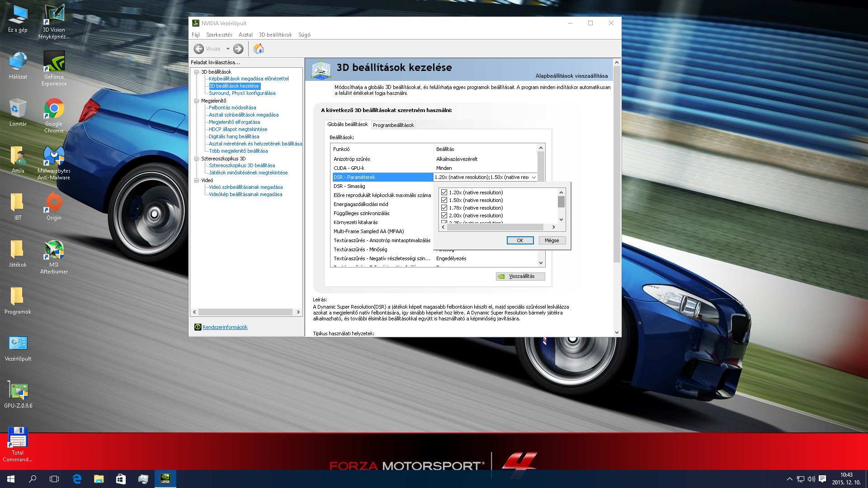
Task: Click the settings list down scroll arrow
Action: pyautogui.click(x=541, y=263)
